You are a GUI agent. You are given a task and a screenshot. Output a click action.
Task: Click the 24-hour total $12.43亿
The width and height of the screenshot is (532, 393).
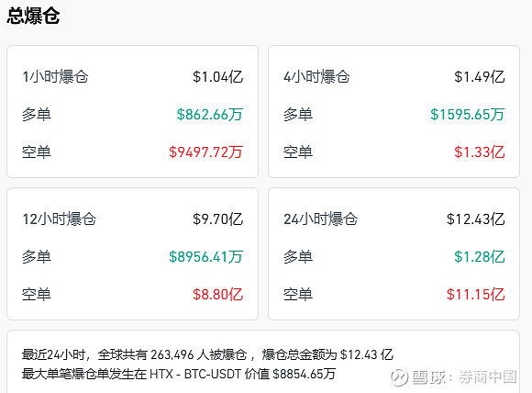[476, 219]
